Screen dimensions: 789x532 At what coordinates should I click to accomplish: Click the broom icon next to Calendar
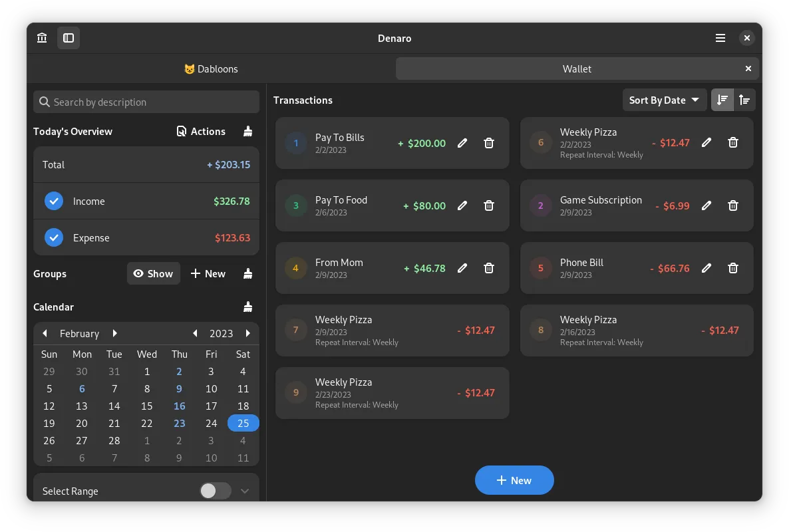(247, 307)
